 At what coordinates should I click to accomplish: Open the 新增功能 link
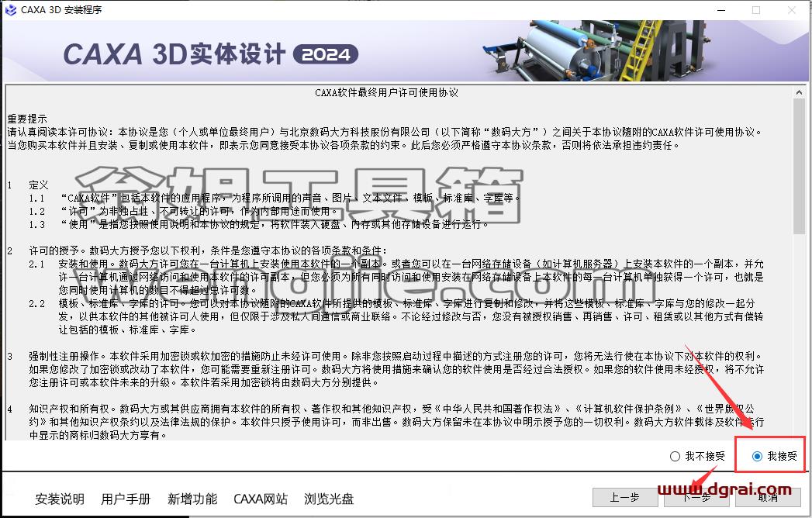(x=192, y=499)
